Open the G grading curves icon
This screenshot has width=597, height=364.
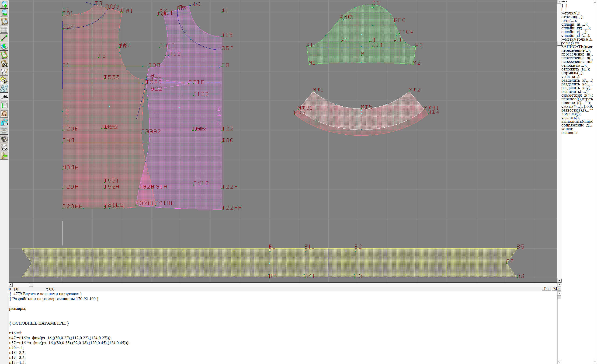4,80
